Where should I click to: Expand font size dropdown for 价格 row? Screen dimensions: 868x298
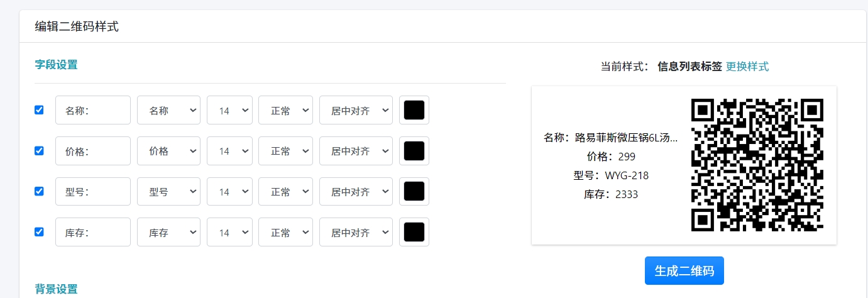coord(229,152)
